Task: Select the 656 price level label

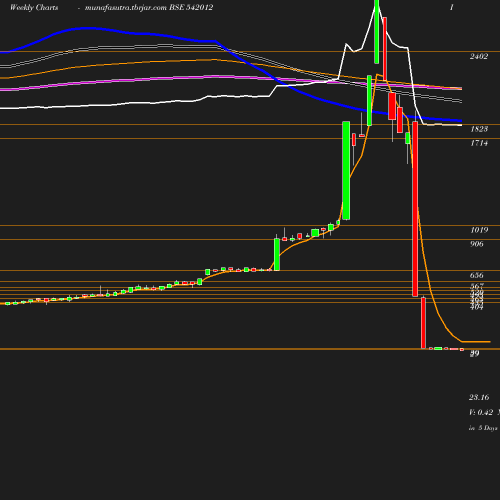Action: click(x=477, y=275)
